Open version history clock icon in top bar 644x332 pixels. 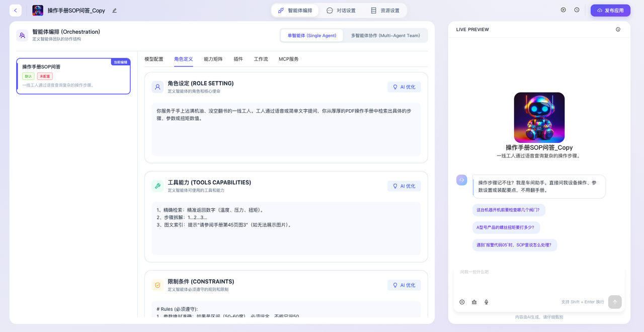pos(577,10)
